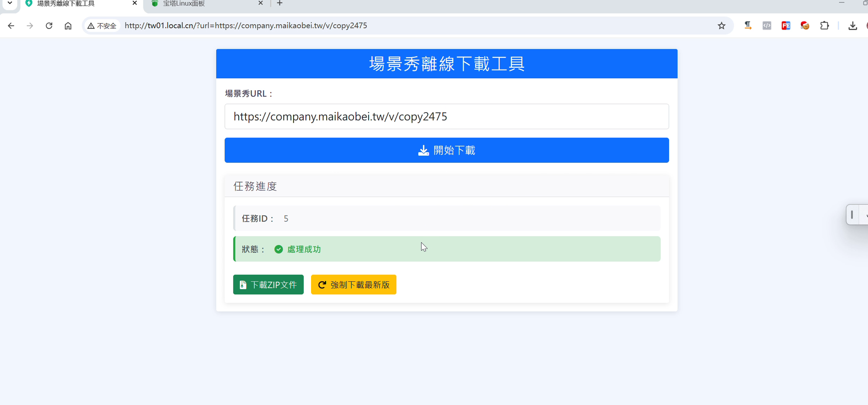Click the home icon in the toolbar
Screen dimensions: 868x405
(68, 26)
